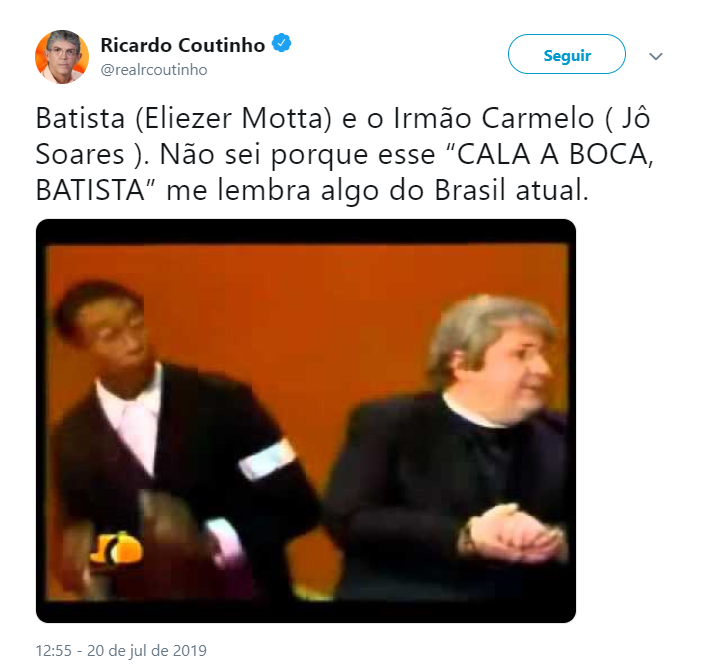Follow the account with Seguir button
Viewport: 702px width, 669px height.
point(566,54)
